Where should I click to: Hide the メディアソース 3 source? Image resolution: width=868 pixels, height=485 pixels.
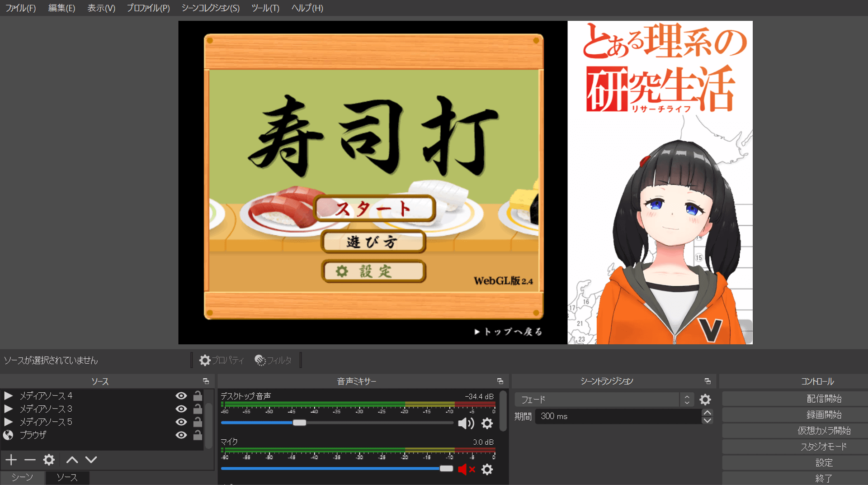click(x=181, y=409)
